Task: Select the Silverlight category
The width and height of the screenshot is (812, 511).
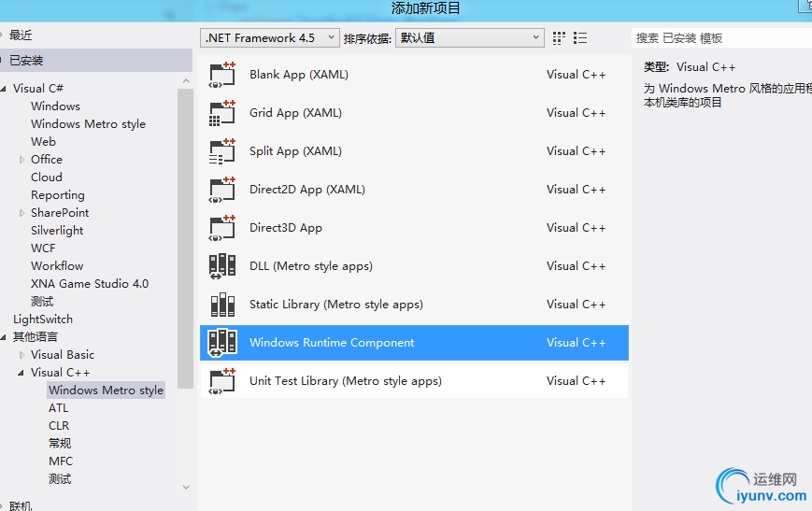Action: coord(57,231)
